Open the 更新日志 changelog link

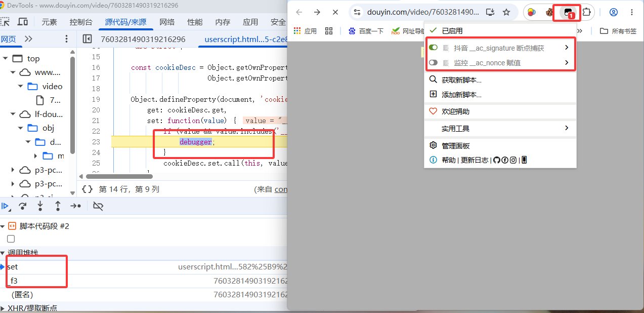click(x=475, y=160)
